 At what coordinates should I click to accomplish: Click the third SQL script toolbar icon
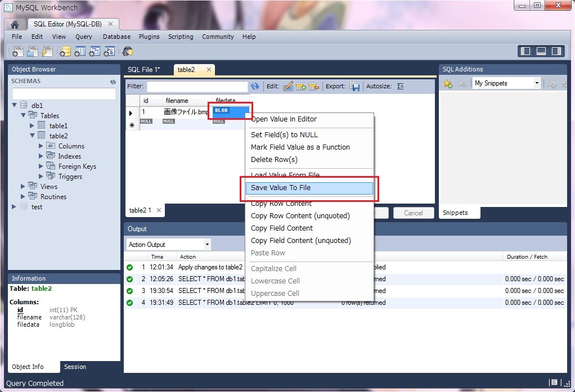click(47, 51)
